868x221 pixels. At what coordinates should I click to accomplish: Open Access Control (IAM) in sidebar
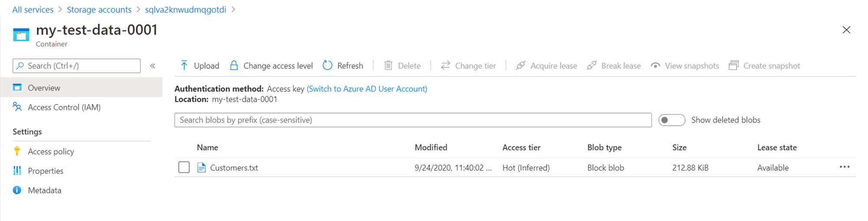pos(64,107)
